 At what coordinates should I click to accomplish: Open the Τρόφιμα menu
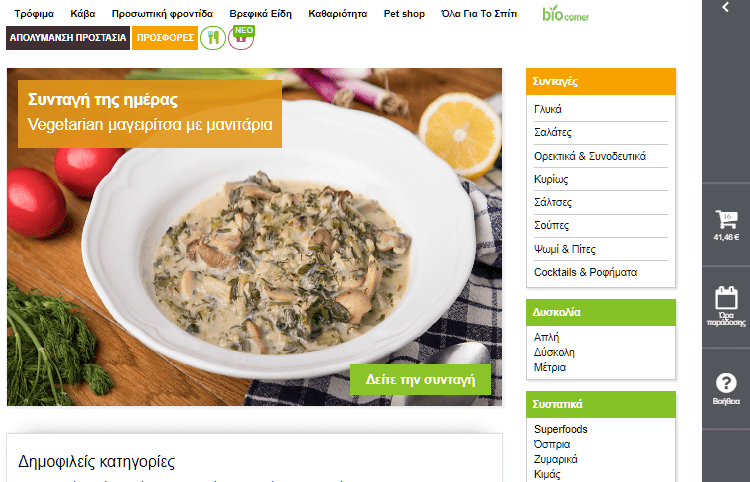click(34, 14)
